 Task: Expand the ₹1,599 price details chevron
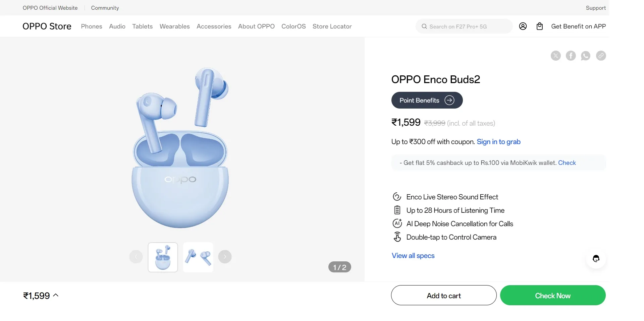coord(56,295)
